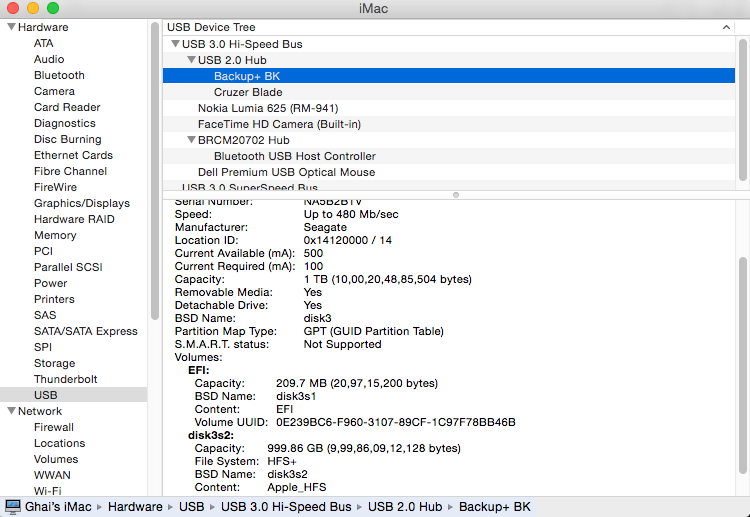Click USB 2.0 Hub in the path bar
Image resolution: width=750 pixels, height=517 pixels.
tap(405, 507)
